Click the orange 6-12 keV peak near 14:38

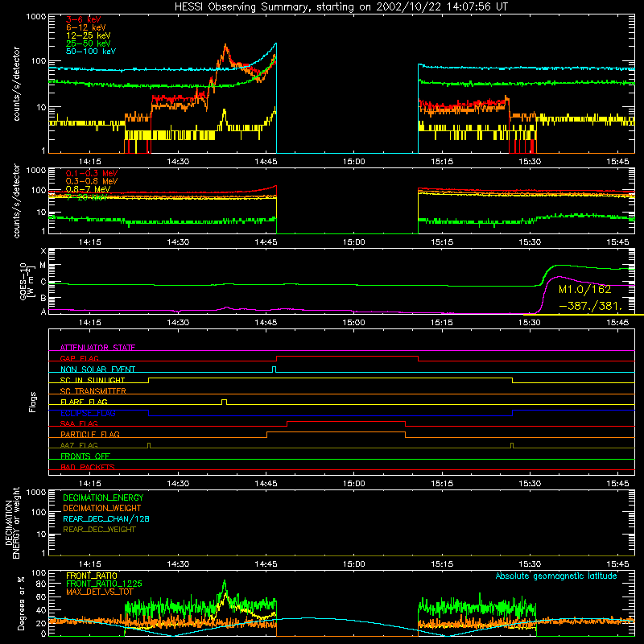pyautogui.click(x=225, y=46)
